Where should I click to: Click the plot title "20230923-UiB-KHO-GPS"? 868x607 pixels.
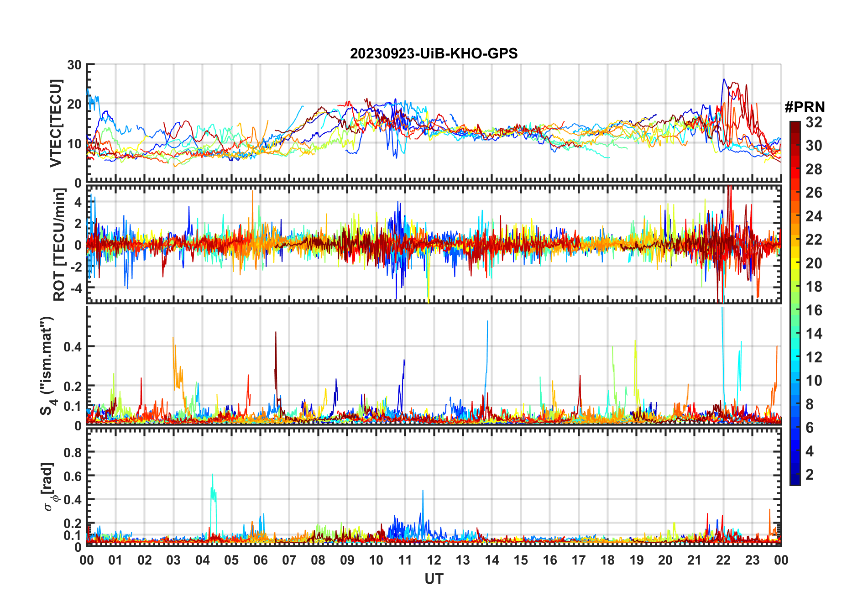click(434, 53)
